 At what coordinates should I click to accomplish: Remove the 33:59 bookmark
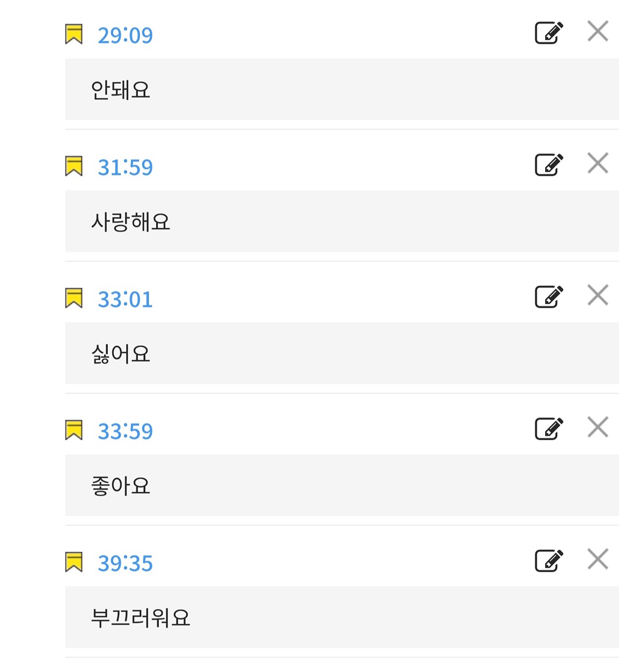(x=597, y=428)
